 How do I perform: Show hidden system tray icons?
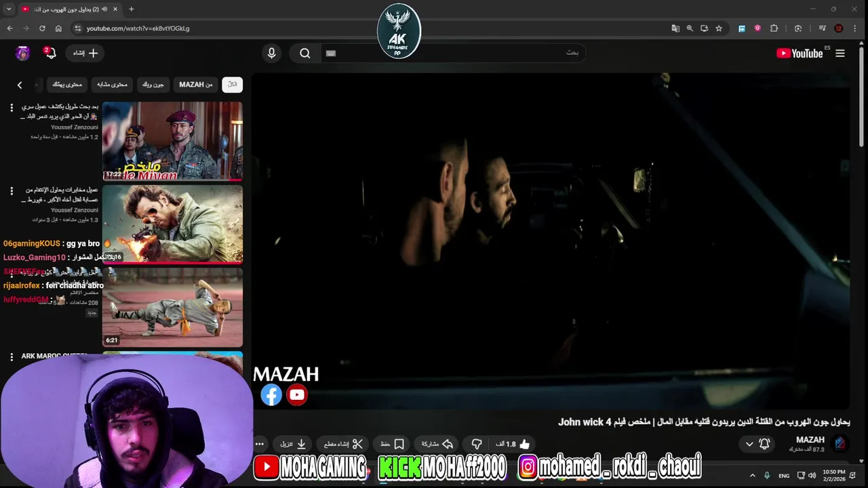point(752,476)
